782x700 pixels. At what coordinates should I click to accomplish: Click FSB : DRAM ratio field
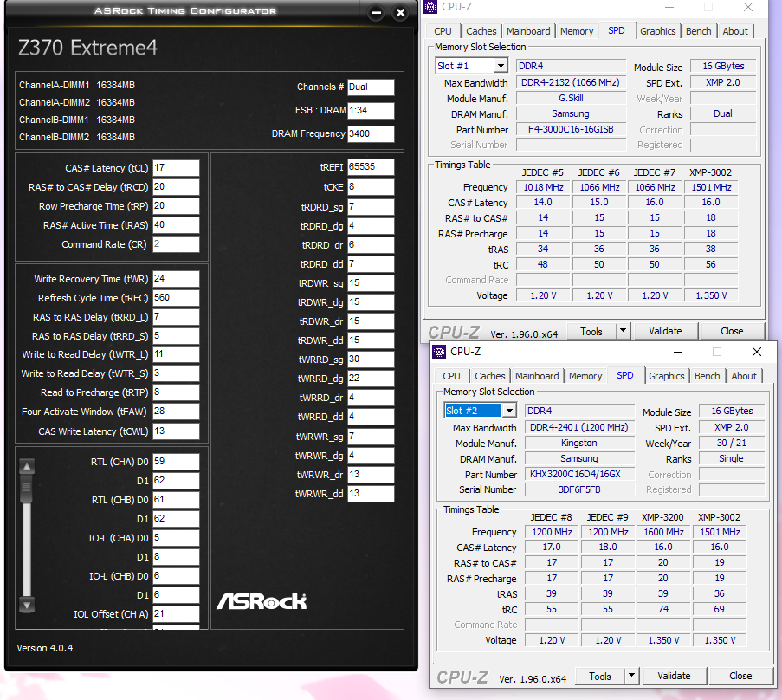click(371, 110)
